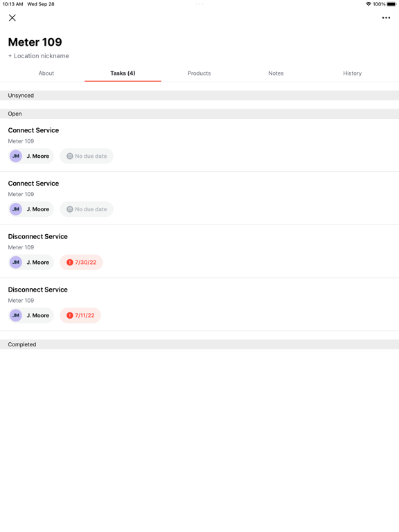View the History tab
399x532 pixels.
click(352, 73)
